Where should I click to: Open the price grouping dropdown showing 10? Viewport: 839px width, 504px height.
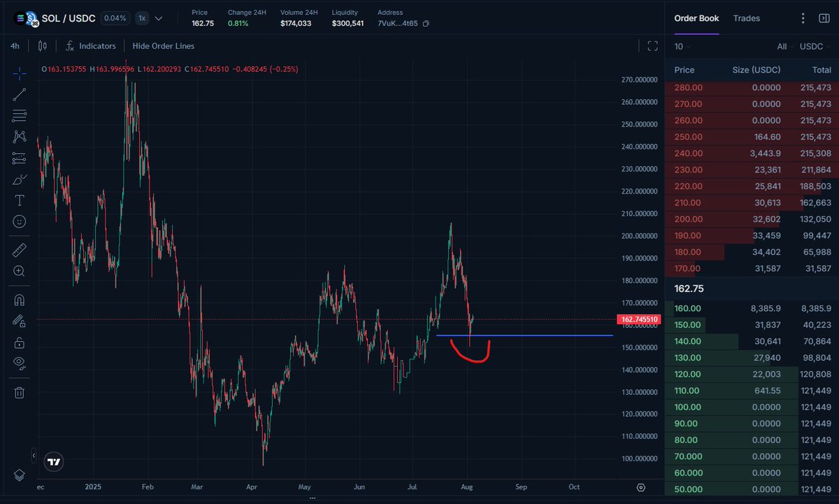click(682, 46)
